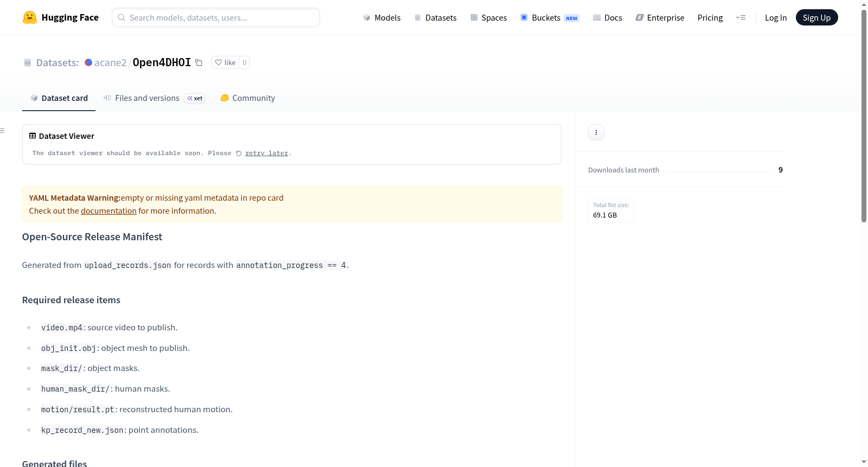Switch to the Community tab
This screenshot has height=467, width=868.
(x=247, y=98)
